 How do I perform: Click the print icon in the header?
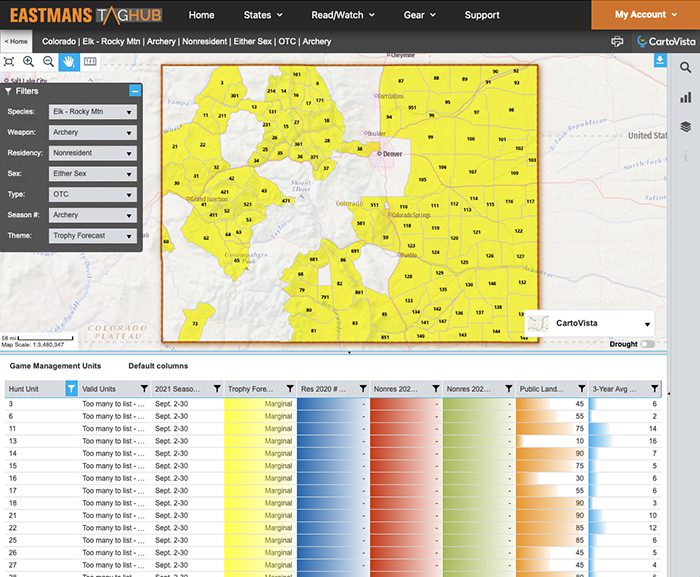(617, 42)
